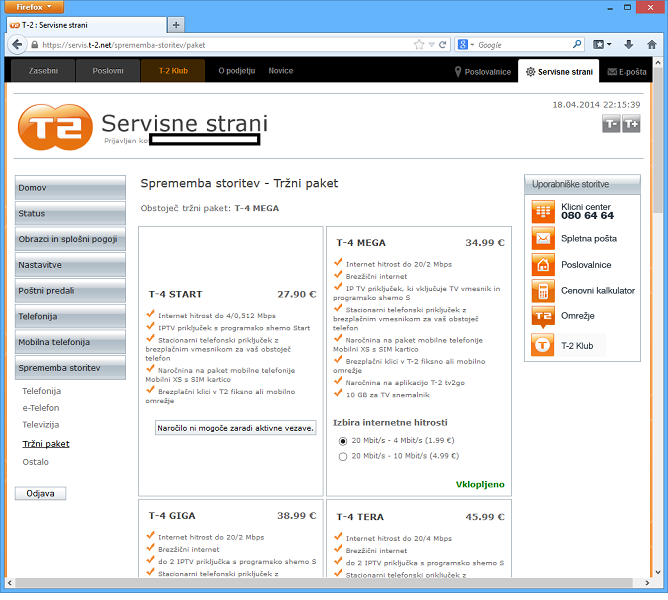Click the T2 Servisne strani logo
The width and height of the screenshot is (668, 600).
(x=56, y=126)
